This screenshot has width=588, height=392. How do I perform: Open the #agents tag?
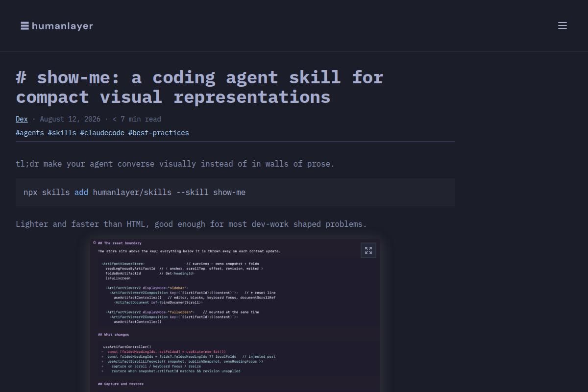click(x=30, y=133)
